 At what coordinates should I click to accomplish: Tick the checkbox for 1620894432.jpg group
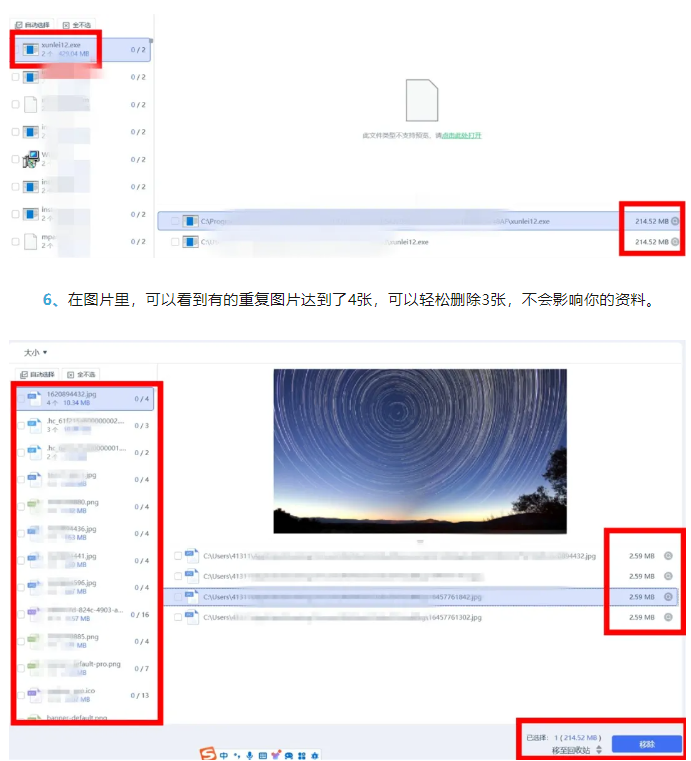click(x=20, y=400)
